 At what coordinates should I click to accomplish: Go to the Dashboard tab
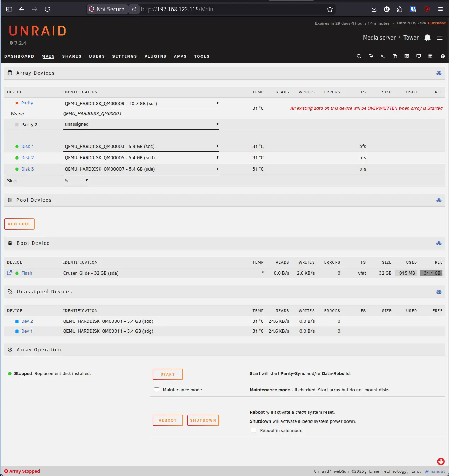19,56
